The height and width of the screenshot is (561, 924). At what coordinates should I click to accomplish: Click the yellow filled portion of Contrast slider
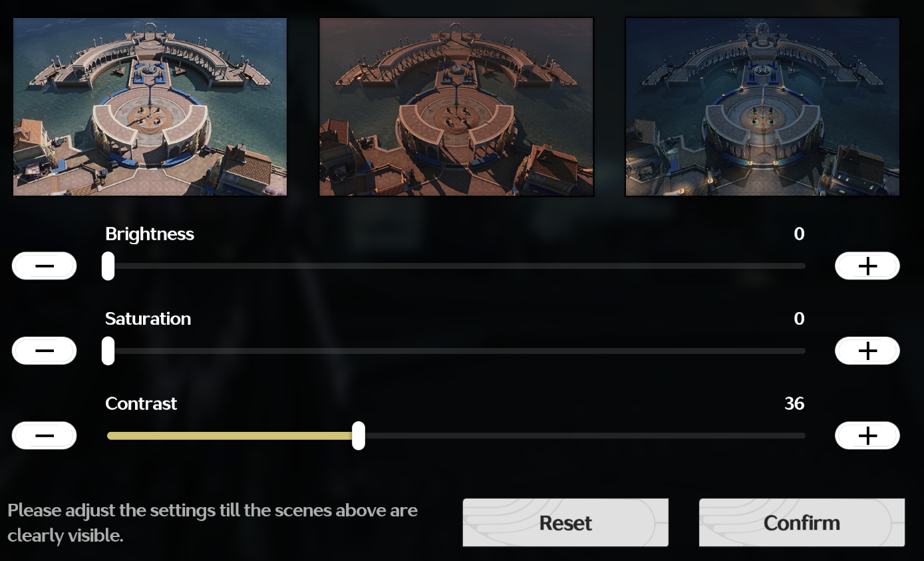coord(230,436)
